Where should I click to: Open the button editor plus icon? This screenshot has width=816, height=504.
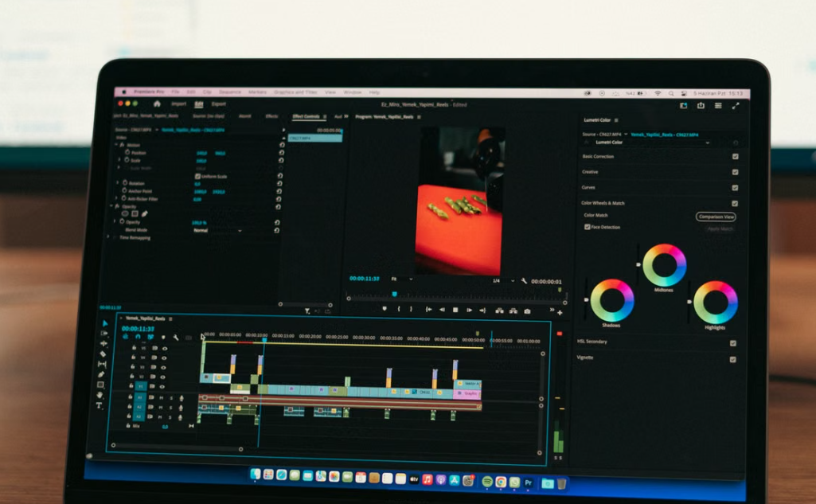pyautogui.click(x=560, y=312)
